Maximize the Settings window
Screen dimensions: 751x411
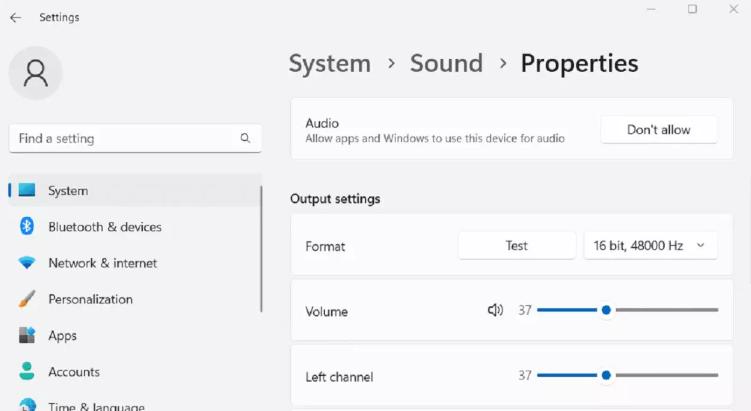692,9
